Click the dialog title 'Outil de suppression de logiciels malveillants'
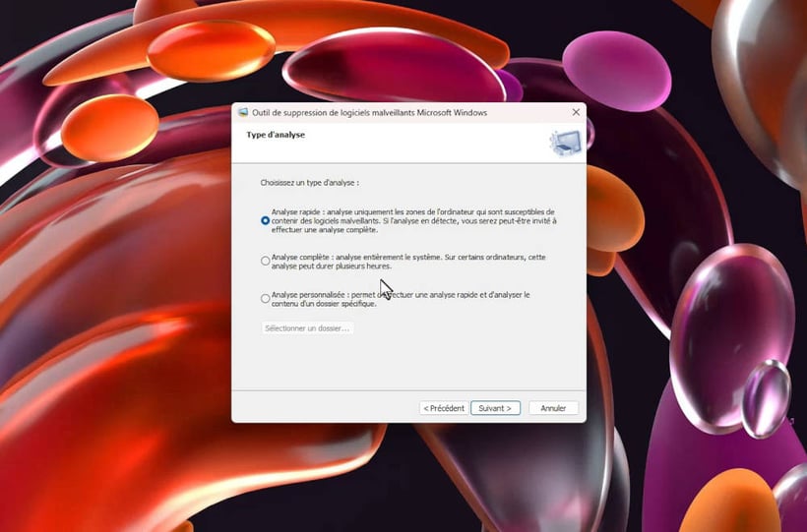 (369, 113)
